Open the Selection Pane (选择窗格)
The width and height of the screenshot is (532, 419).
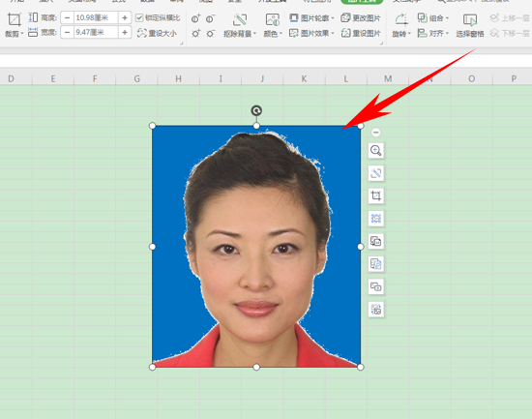point(470,25)
